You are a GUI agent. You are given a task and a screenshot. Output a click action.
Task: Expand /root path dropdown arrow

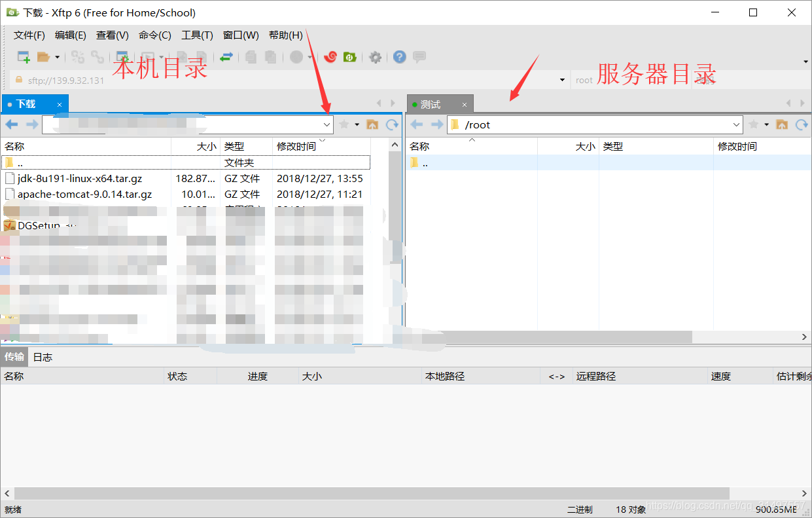coord(737,124)
